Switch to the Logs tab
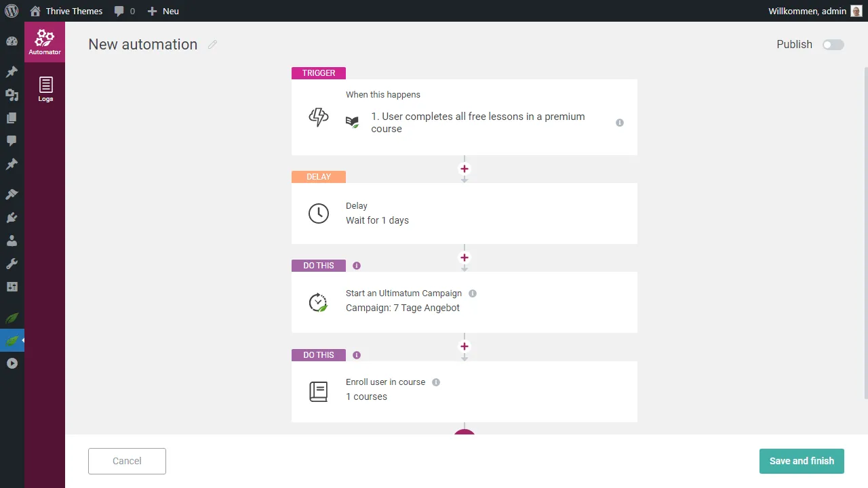Viewport: 868px width, 488px height. [45, 89]
